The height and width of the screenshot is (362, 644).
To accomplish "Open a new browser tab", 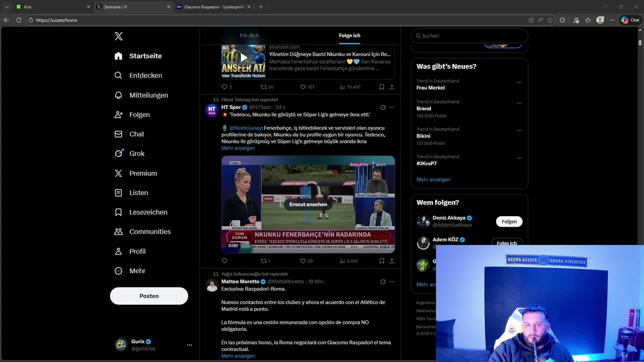I will click(261, 7).
